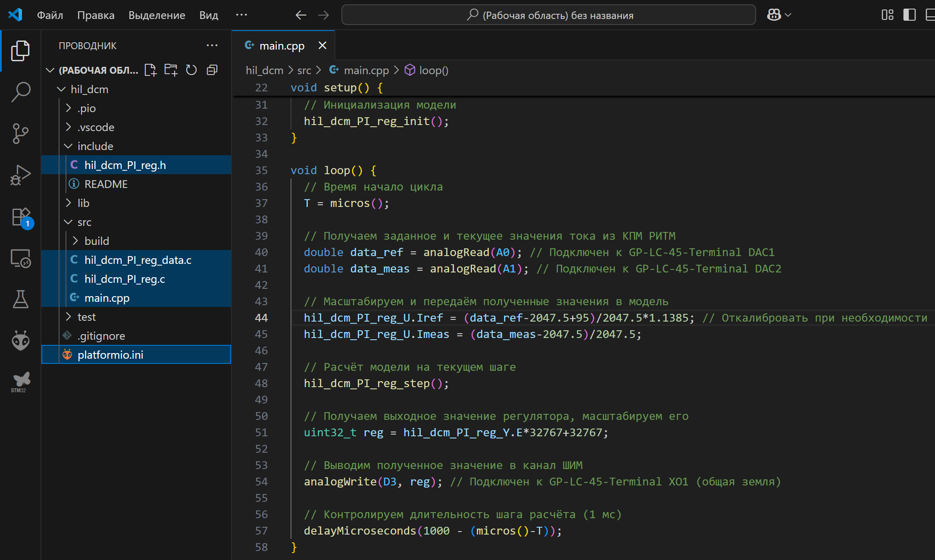The height and width of the screenshot is (560, 935).
Task: Open the Source Control view
Action: point(20,133)
